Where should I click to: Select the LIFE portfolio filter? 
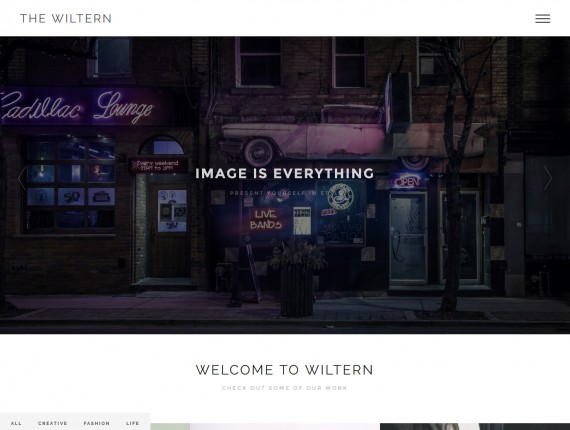[133, 423]
